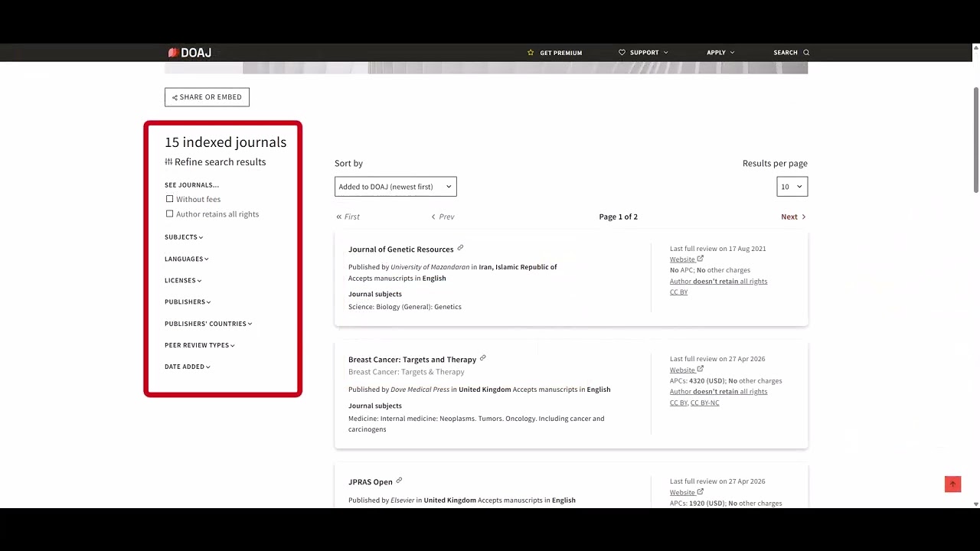Open Breast Cancer: Targets and Therapy title
The width and height of the screenshot is (980, 551).
pyautogui.click(x=413, y=360)
